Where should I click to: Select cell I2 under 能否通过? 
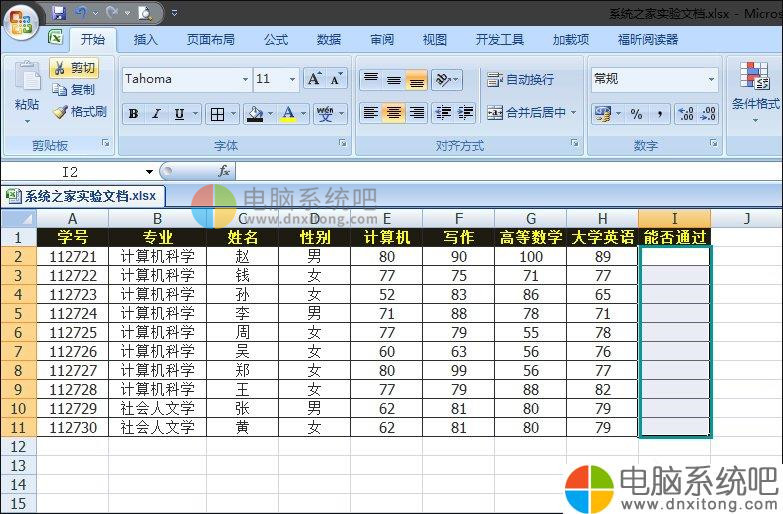click(674, 256)
